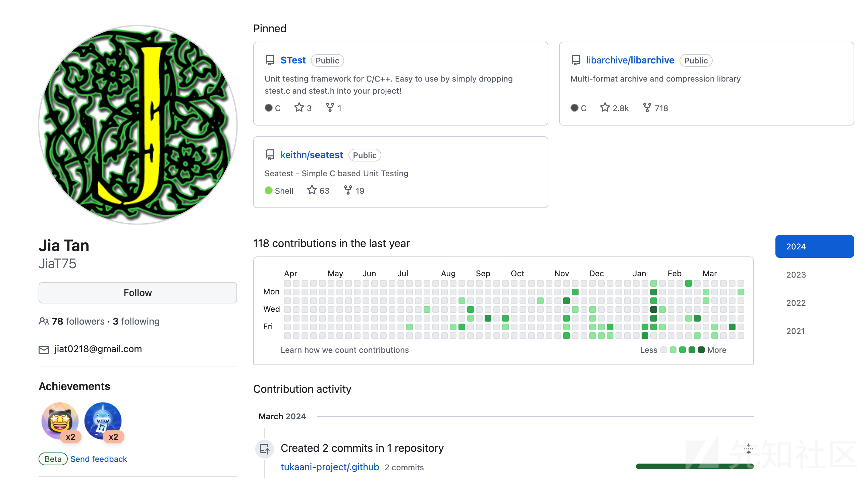This screenshot has height=478, width=868.
Task: Click the Beta label under achievements
Action: (x=53, y=459)
